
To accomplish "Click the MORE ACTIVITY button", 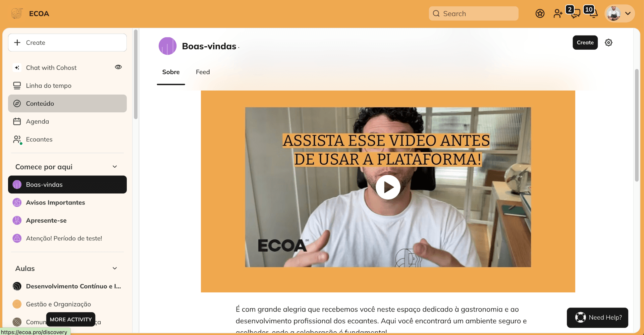I will pos(71,319).
